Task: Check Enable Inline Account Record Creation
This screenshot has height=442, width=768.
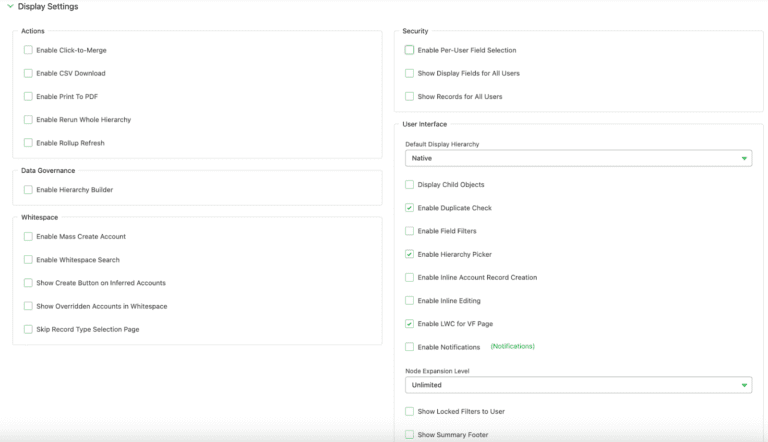Action: [409, 277]
